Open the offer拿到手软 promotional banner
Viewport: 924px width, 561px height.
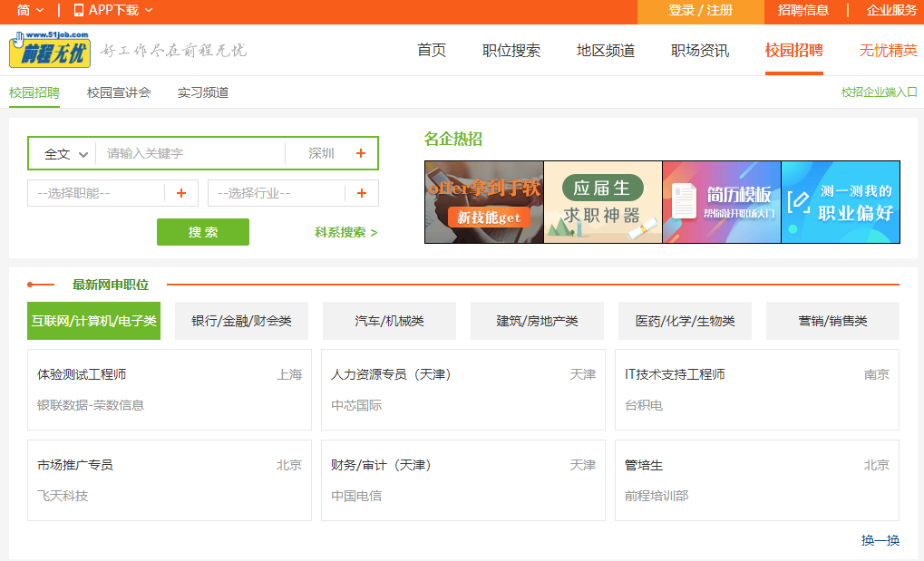click(483, 201)
